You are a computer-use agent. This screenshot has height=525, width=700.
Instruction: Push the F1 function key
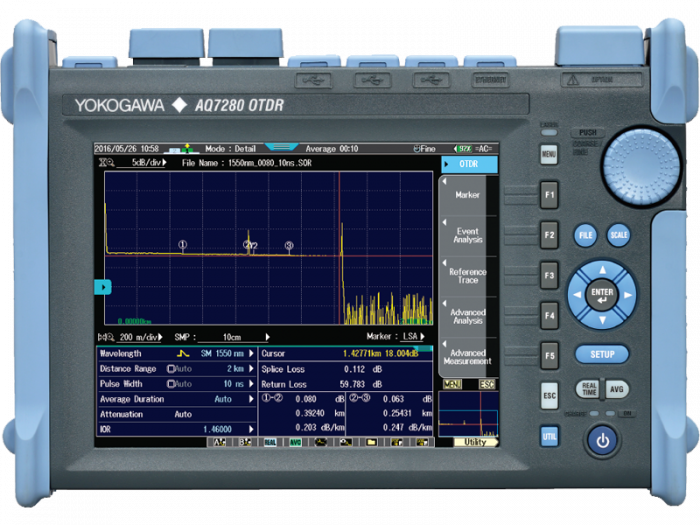click(549, 195)
